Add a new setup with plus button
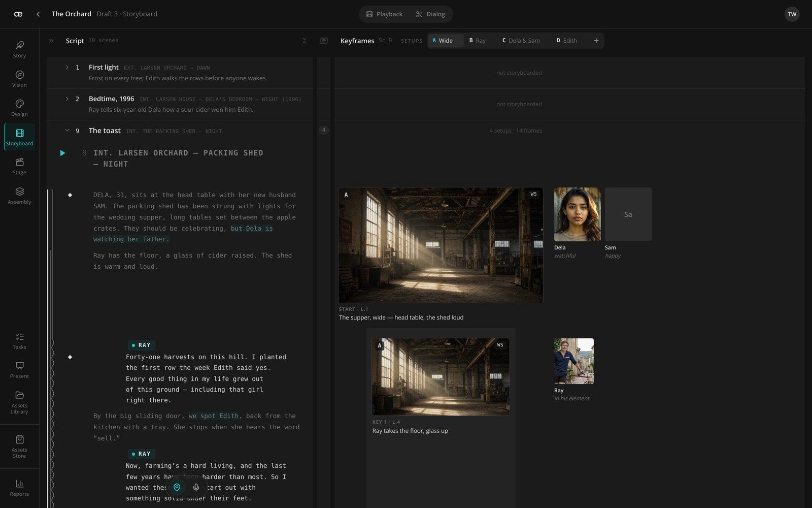The image size is (812, 508). 596,41
